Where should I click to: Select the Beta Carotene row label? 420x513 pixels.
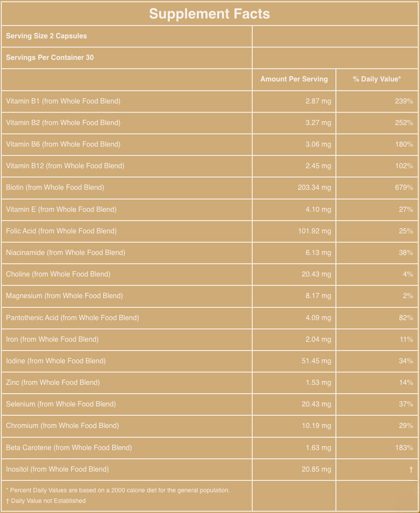click(x=69, y=447)
